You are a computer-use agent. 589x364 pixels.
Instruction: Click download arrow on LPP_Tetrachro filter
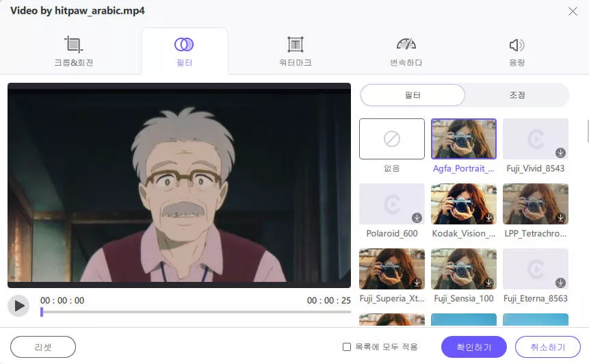tap(560, 218)
